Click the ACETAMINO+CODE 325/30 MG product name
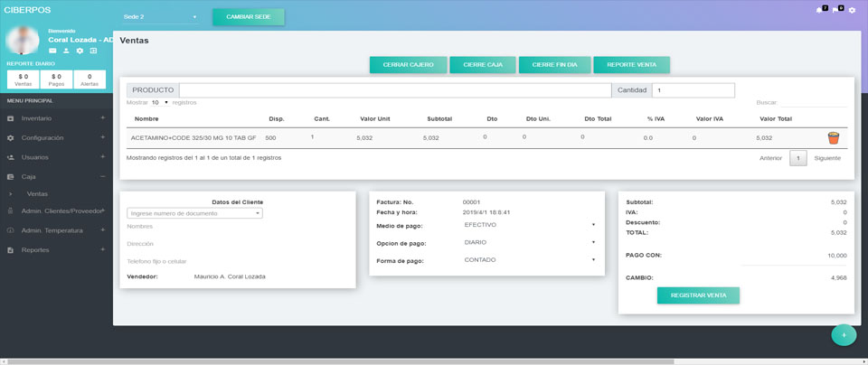Image resolution: width=868 pixels, height=365 pixels. tap(193, 137)
